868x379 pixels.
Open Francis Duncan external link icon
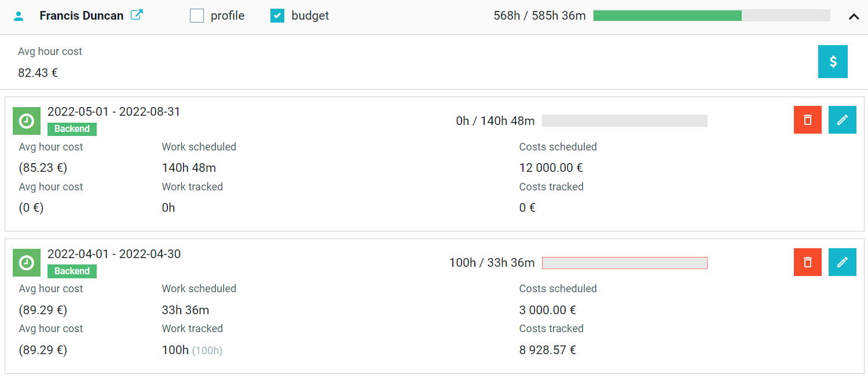tap(137, 15)
